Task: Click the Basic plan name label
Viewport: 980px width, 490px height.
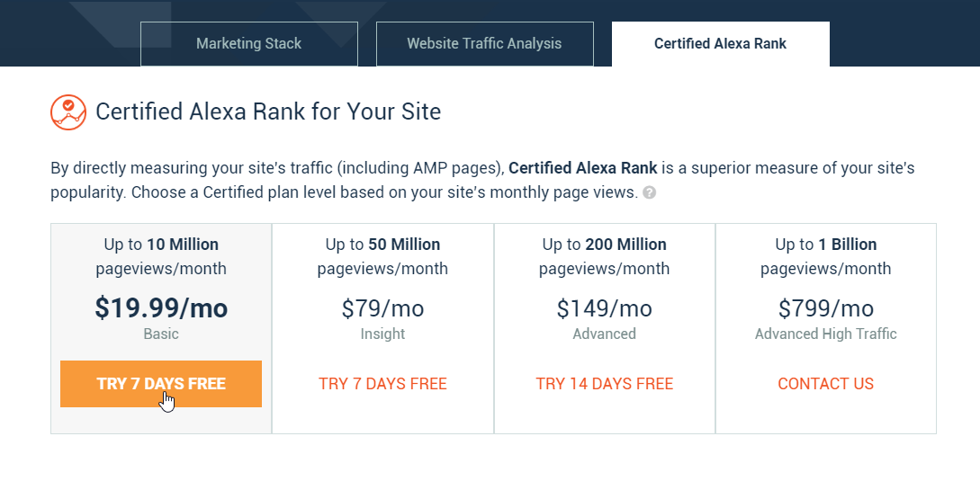Action: [x=161, y=334]
